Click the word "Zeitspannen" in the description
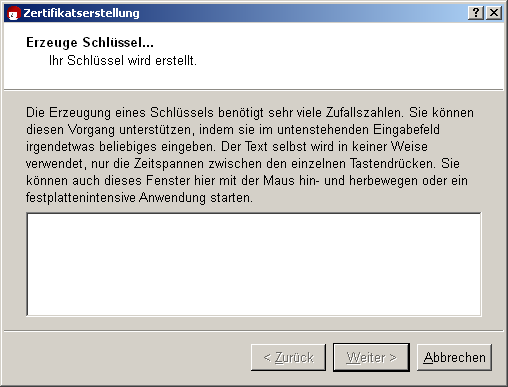 [169, 163]
